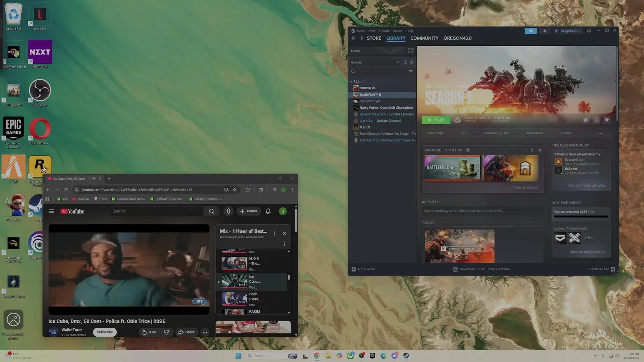The width and height of the screenshot is (644, 362).
Task: Open Oregon420 account dropdown in Steam
Action: (x=568, y=31)
